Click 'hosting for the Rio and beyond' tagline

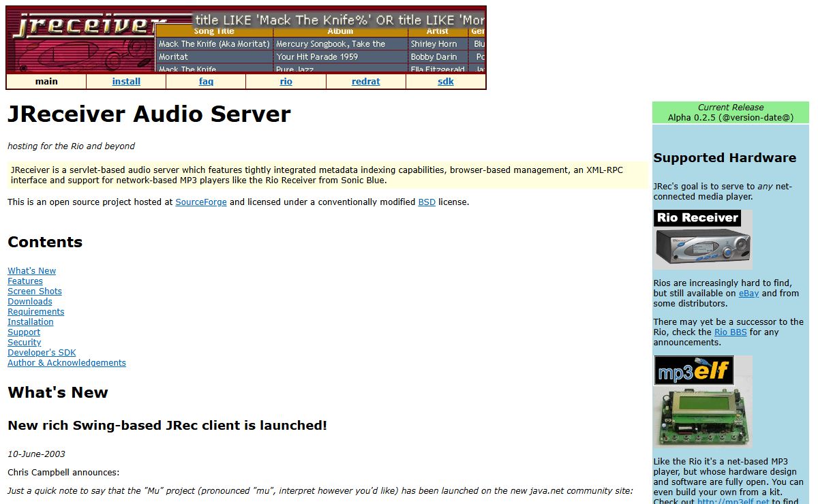click(71, 146)
